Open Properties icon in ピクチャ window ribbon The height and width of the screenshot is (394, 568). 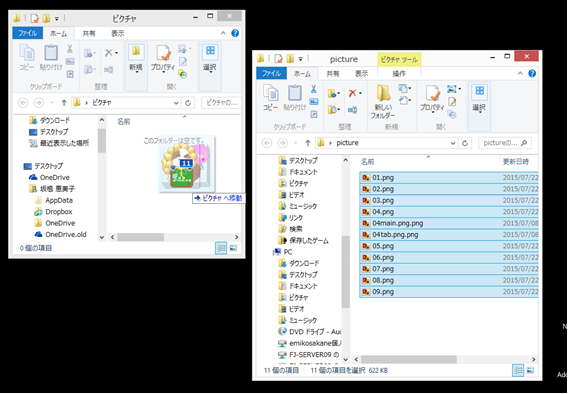163,53
